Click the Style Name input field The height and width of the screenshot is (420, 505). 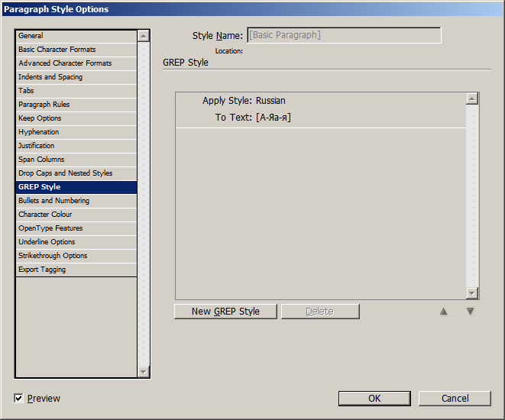pyautogui.click(x=344, y=35)
